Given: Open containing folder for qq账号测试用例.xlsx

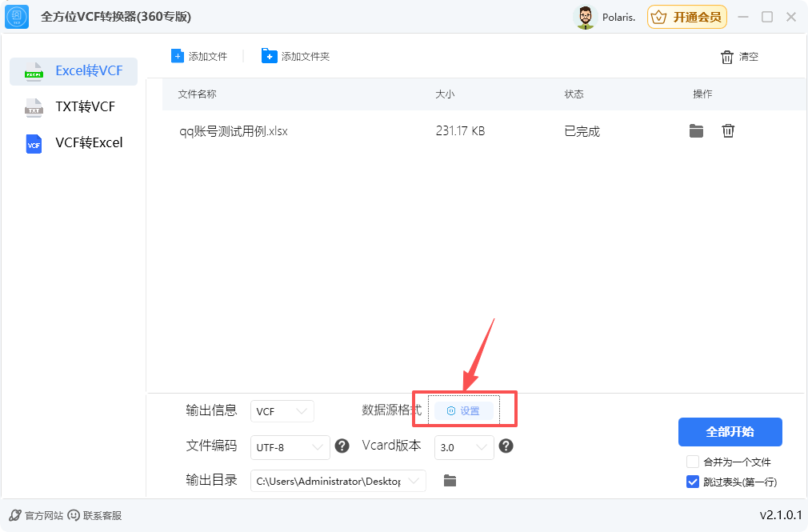Looking at the screenshot, I should point(696,130).
